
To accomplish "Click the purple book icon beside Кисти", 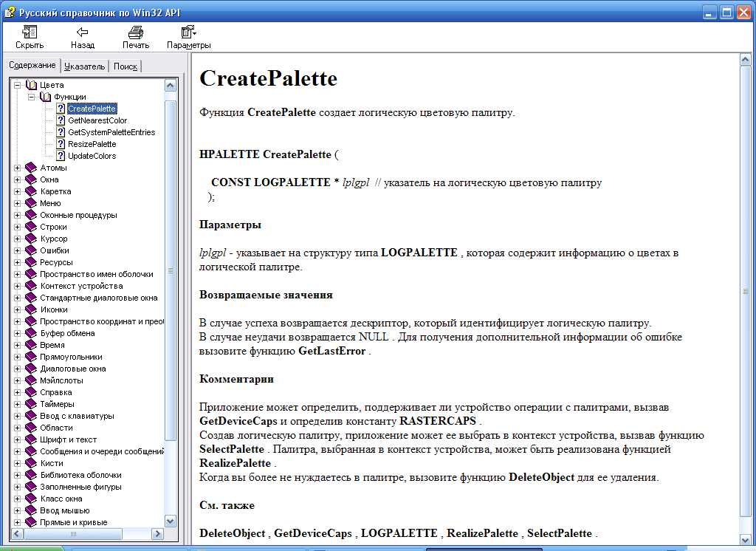I will (31, 463).
